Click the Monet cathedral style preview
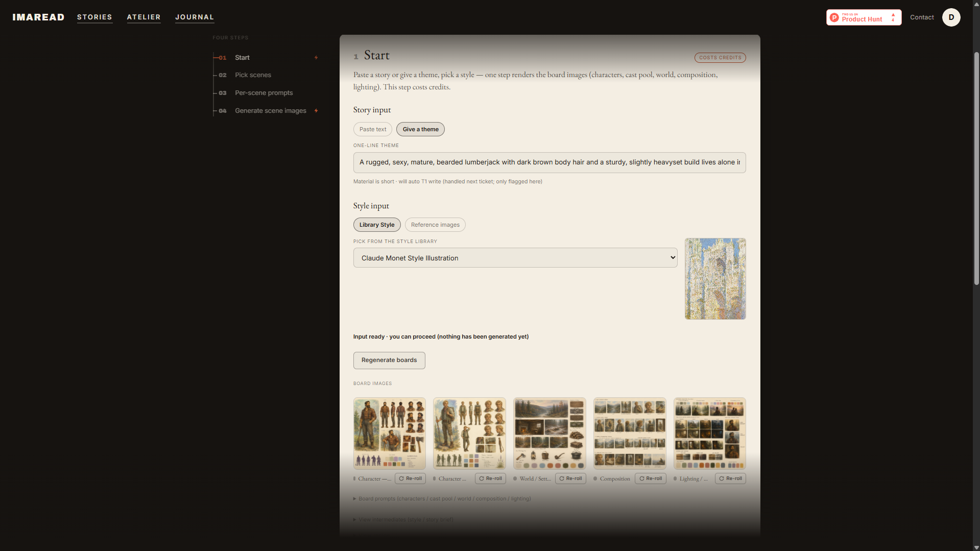This screenshot has width=980, height=551. 715,279
